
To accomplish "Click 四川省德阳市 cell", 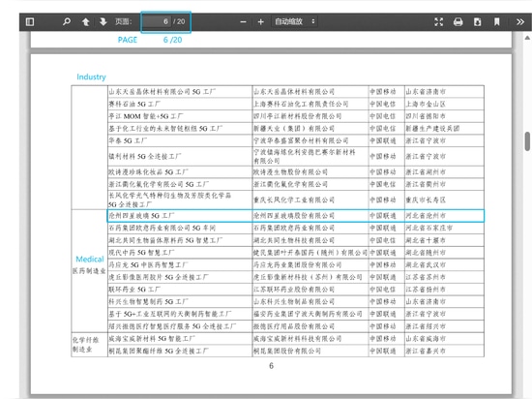I will point(444,116).
